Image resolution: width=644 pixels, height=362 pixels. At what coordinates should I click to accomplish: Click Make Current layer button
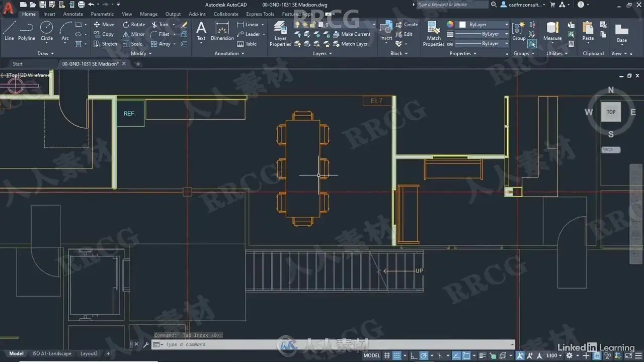352,34
